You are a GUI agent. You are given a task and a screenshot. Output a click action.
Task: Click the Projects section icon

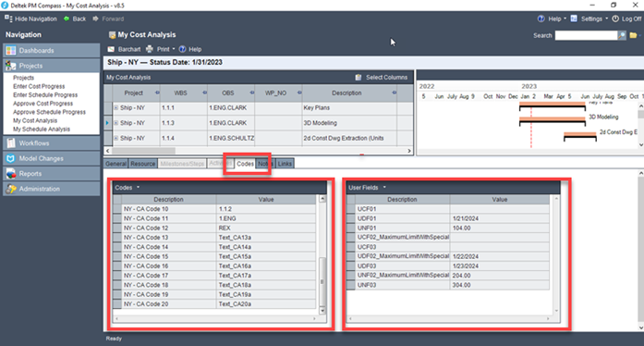pyautogui.click(x=11, y=66)
